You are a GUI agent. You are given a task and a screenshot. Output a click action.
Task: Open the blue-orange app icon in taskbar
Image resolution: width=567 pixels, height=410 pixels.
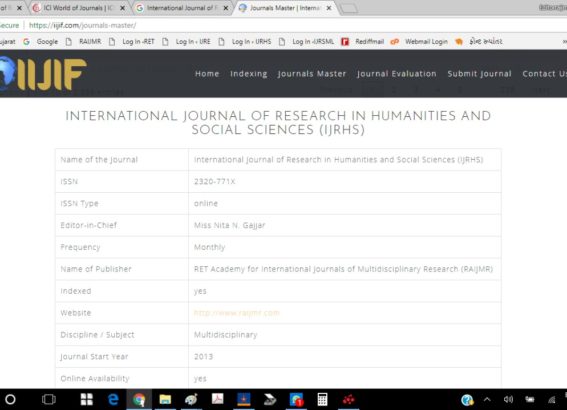point(244,399)
